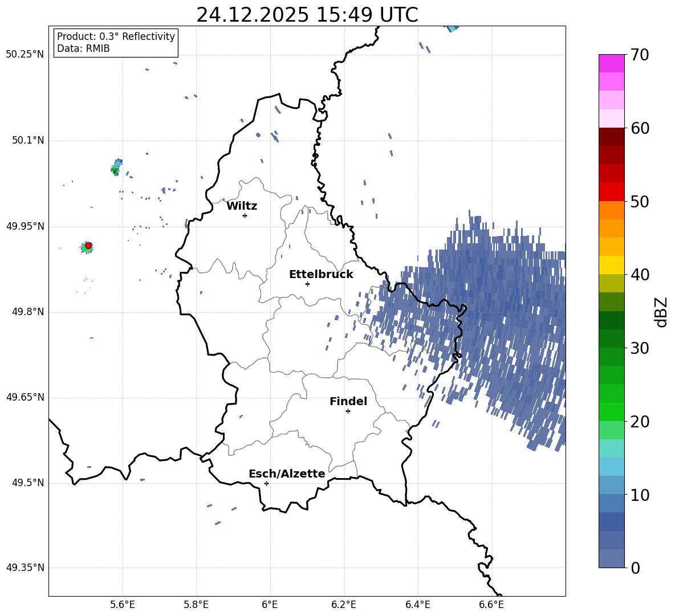
Task: Click the 6°E longitude label
Action: (270, 605)
